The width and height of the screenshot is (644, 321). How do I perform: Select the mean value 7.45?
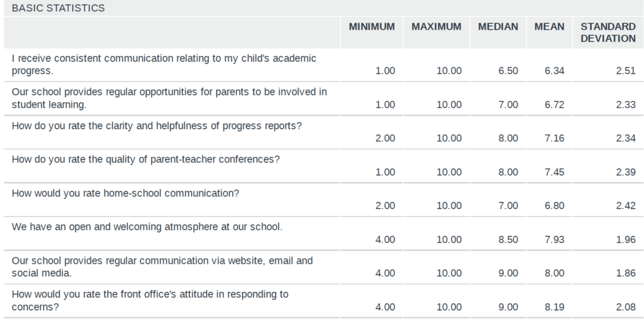(555, 172)
